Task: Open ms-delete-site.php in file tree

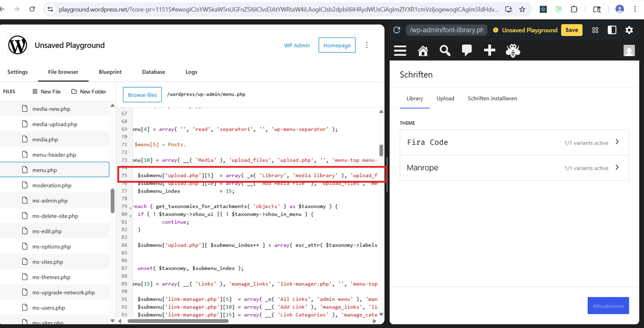Action: [54, 216]
